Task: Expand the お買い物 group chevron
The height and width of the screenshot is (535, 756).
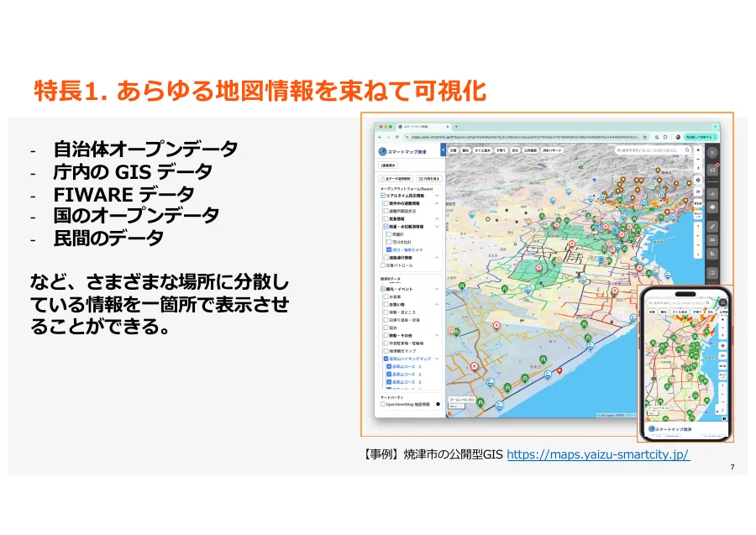Action: pyautogui.click(x=437, y=305)
